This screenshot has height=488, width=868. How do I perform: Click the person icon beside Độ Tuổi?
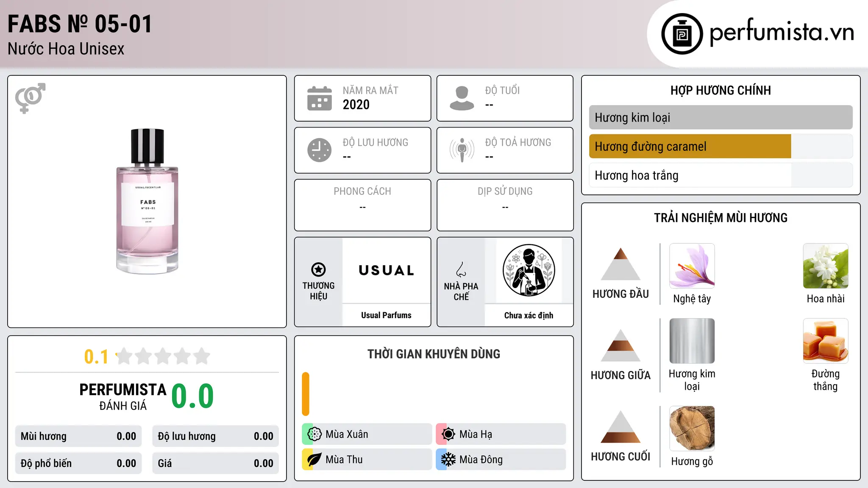tap(462, 98)
